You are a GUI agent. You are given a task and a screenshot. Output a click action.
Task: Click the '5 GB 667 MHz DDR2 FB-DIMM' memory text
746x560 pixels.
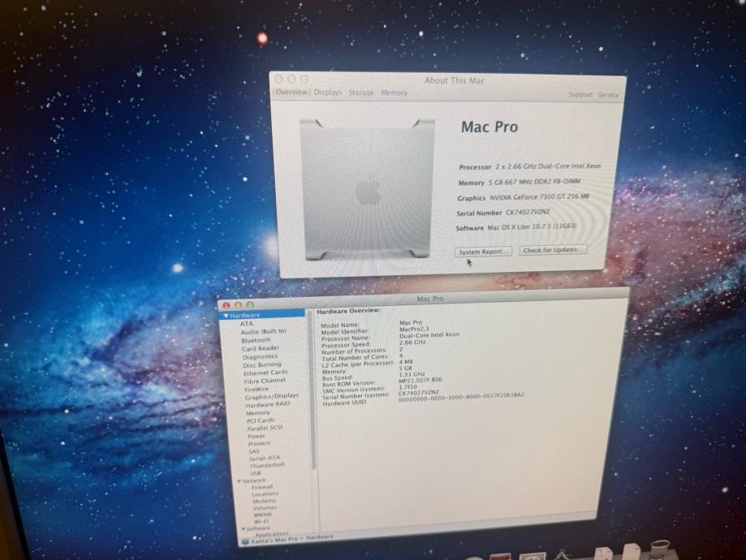pyautogui.click(x=534, y=182)
